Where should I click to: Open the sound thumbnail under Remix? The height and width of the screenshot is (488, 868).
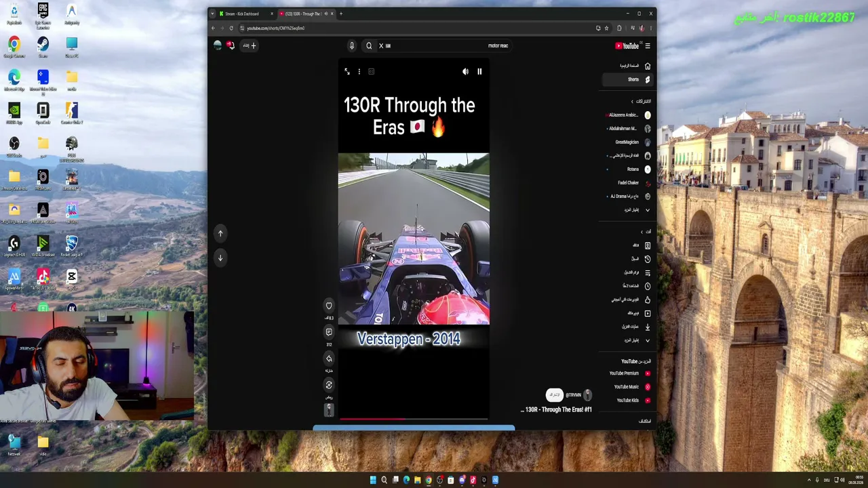(329, 410)
